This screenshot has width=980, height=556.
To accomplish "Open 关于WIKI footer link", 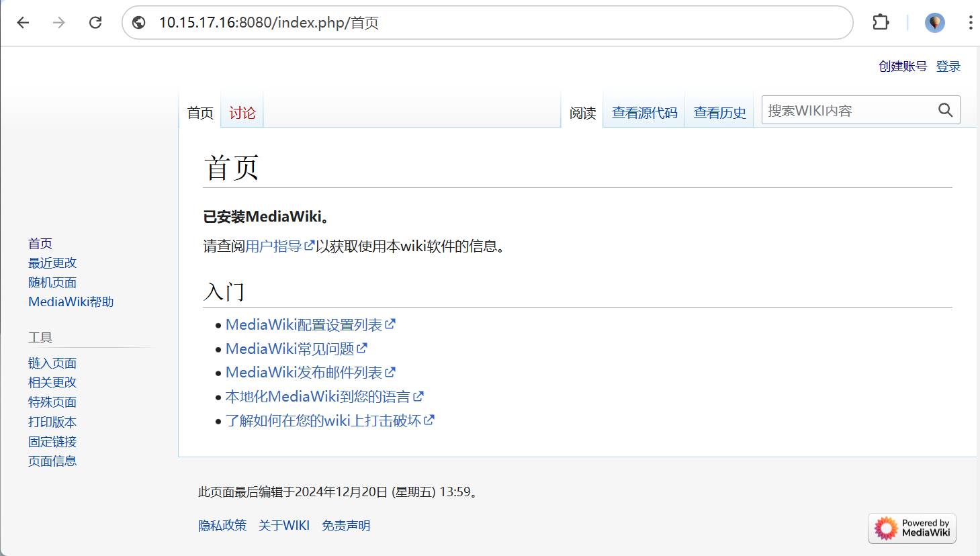I will [x=284, y=526].
